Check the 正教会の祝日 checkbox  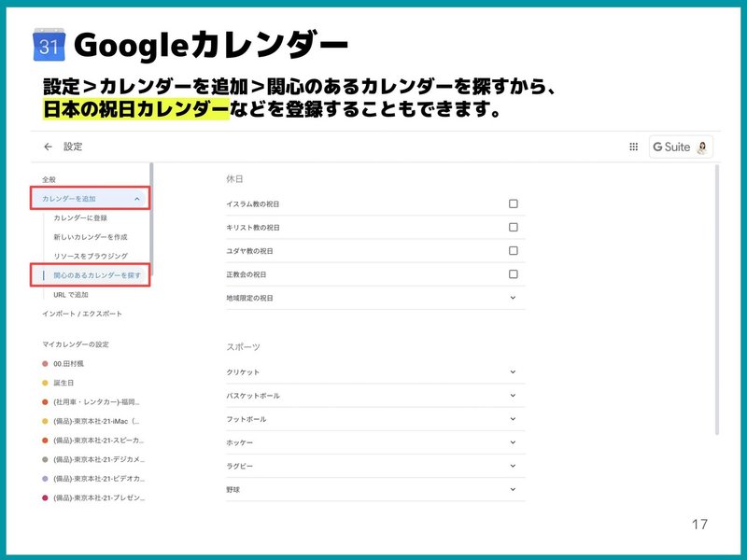click(x=513, y=274)
